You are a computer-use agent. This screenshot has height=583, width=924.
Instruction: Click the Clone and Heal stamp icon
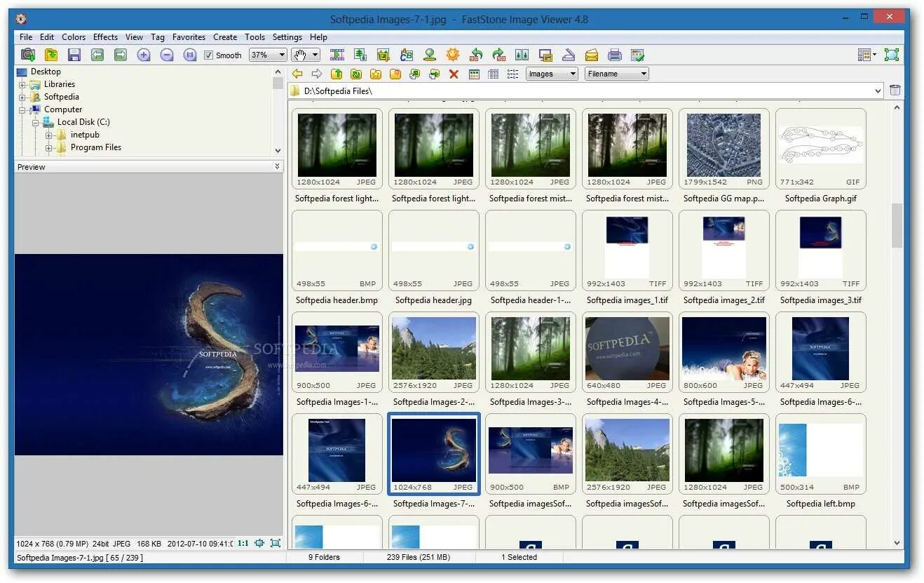pos(430,55)
